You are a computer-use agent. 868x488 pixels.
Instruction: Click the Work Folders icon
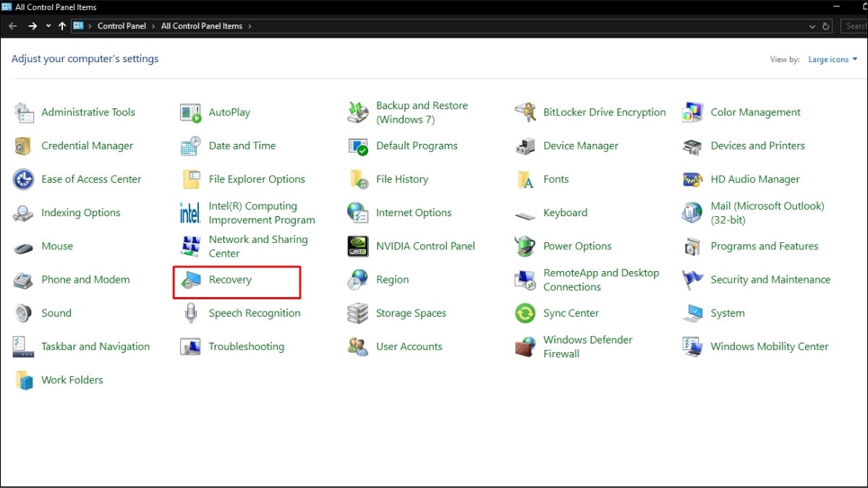(24, 380)
